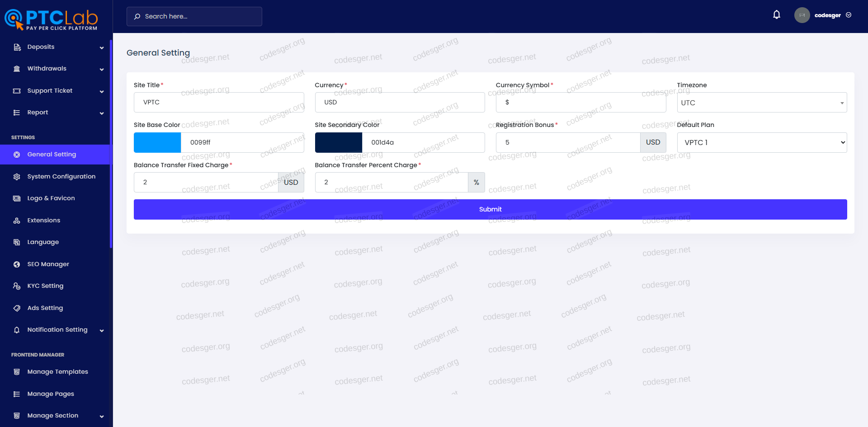Click the Extensions icon in sidebar
Image resolution: width=868 pixels, height=427 pixels.
coord(17,221)
